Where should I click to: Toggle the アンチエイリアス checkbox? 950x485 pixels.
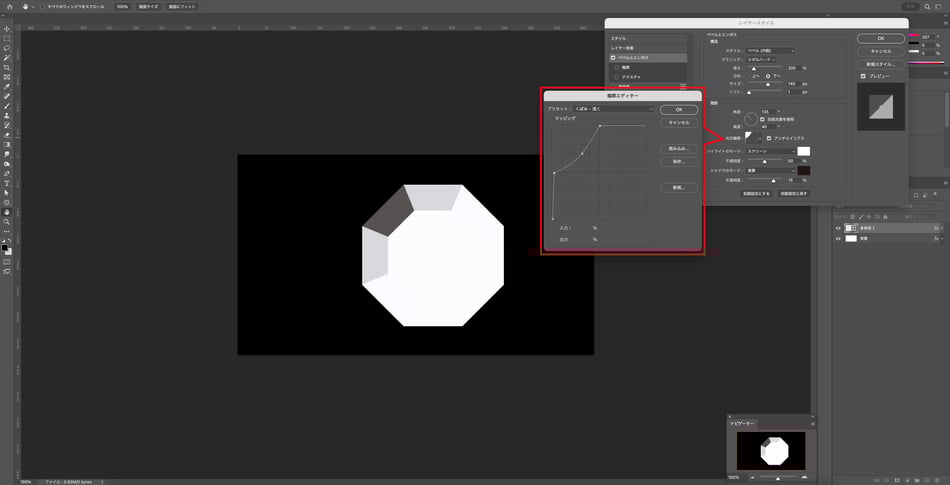768,138
